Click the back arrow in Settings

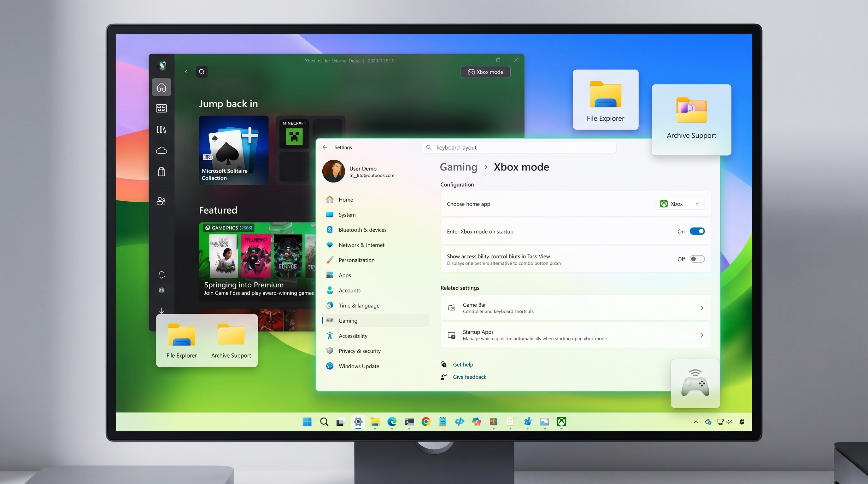pos(325,147)
